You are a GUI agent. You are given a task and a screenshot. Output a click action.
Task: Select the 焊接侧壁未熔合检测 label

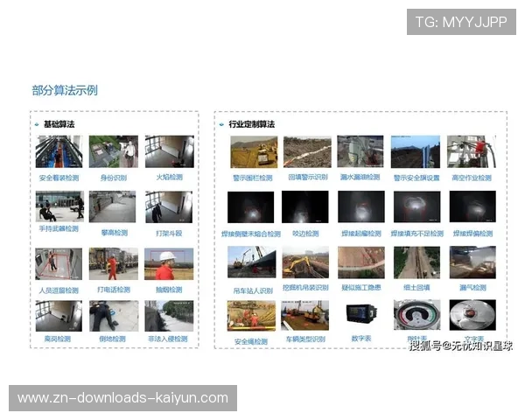[251, 234]
